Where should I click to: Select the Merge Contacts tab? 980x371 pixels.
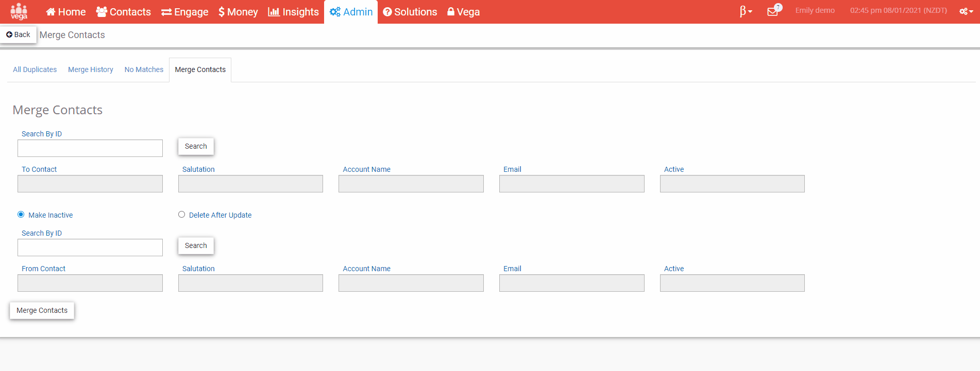point(200,69)
